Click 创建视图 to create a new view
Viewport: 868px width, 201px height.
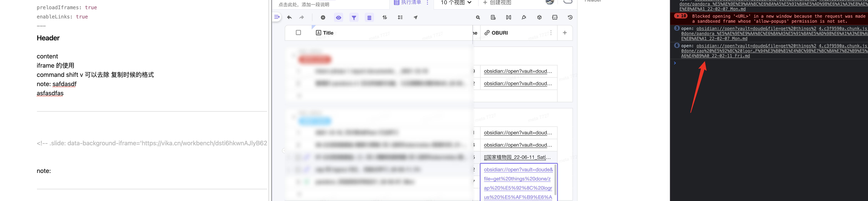point(497,3)
